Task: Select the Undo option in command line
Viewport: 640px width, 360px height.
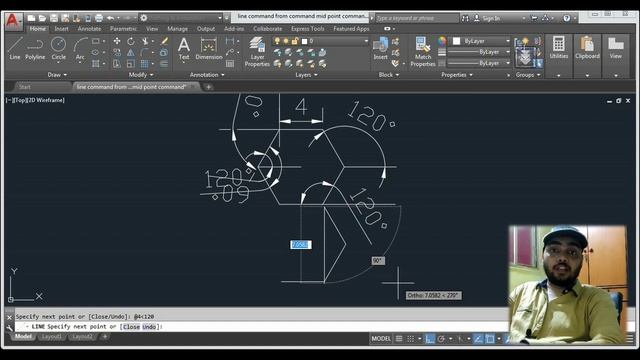Action: [149, 327]
